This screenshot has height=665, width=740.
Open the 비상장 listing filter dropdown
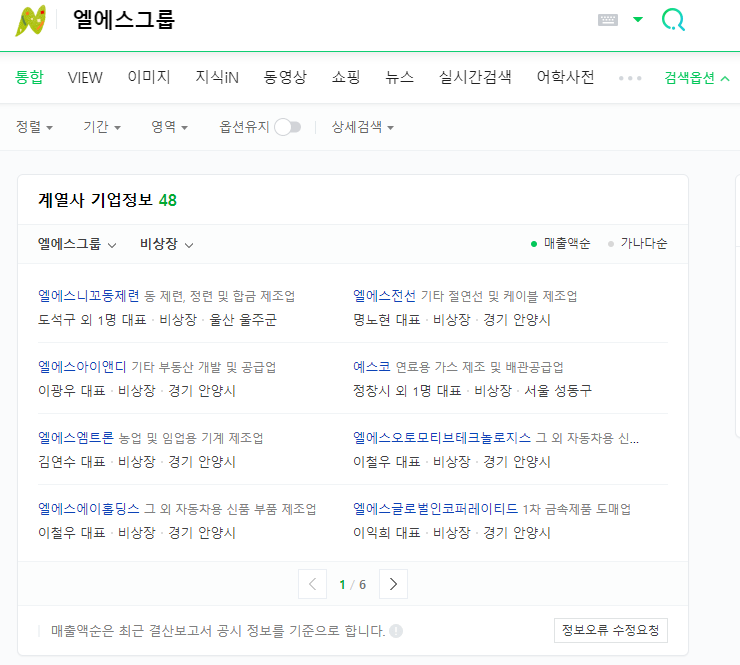(167, 244)
